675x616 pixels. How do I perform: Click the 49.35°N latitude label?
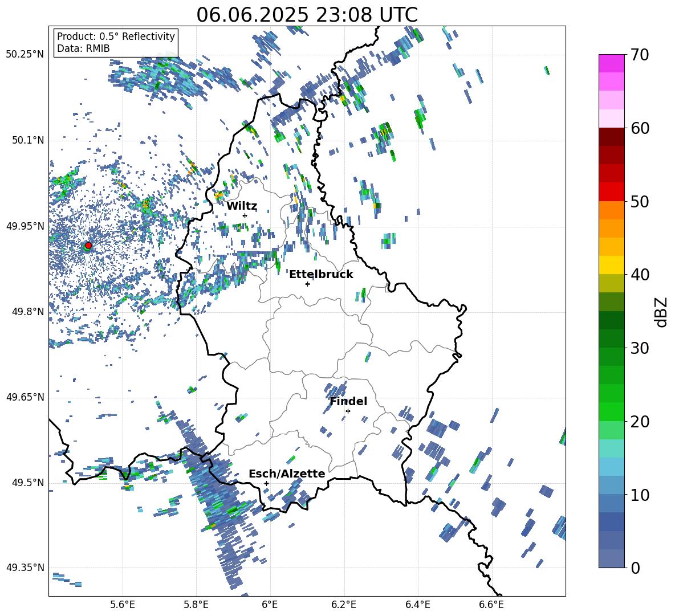pyautogui.click(x=25, y=568)
